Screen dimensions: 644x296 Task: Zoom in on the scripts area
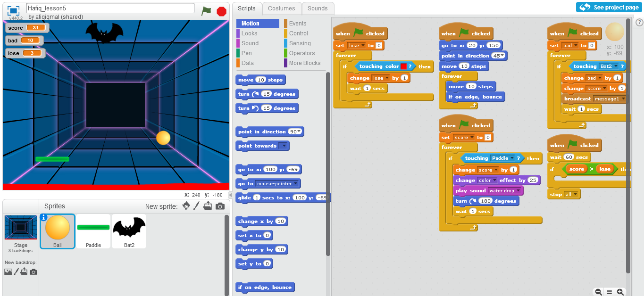tap(620, 292)
